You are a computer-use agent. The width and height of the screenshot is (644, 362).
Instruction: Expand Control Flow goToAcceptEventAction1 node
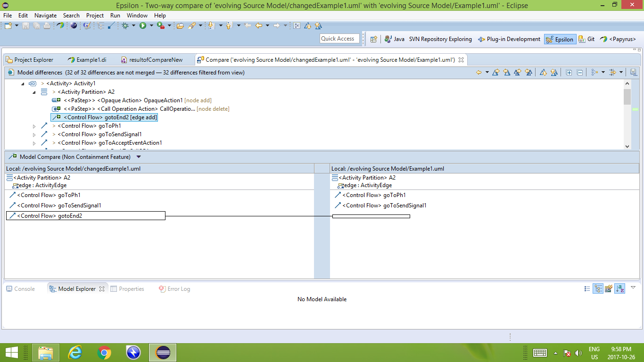pos(34,143)
